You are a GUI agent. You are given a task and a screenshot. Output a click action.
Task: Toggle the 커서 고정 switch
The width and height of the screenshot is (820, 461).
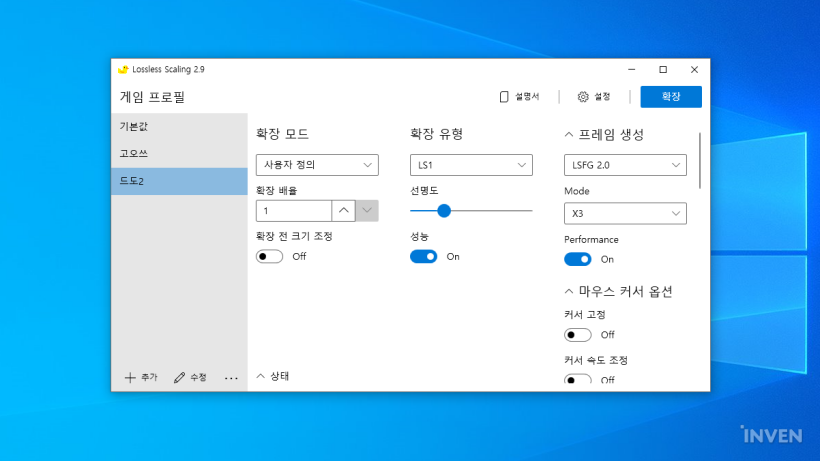pyautogui.click(x=578, y=335)
